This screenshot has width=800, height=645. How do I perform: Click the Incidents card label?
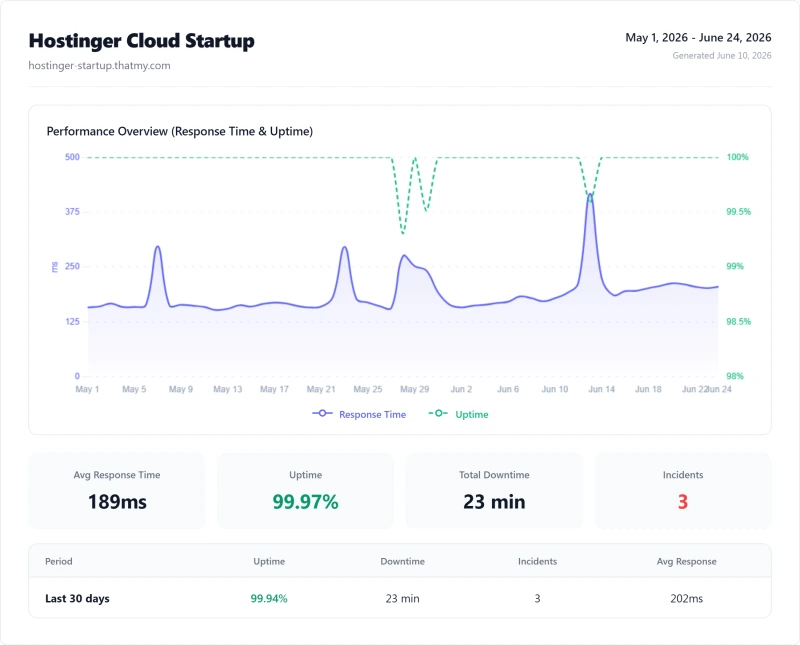(x=683, y=475)
